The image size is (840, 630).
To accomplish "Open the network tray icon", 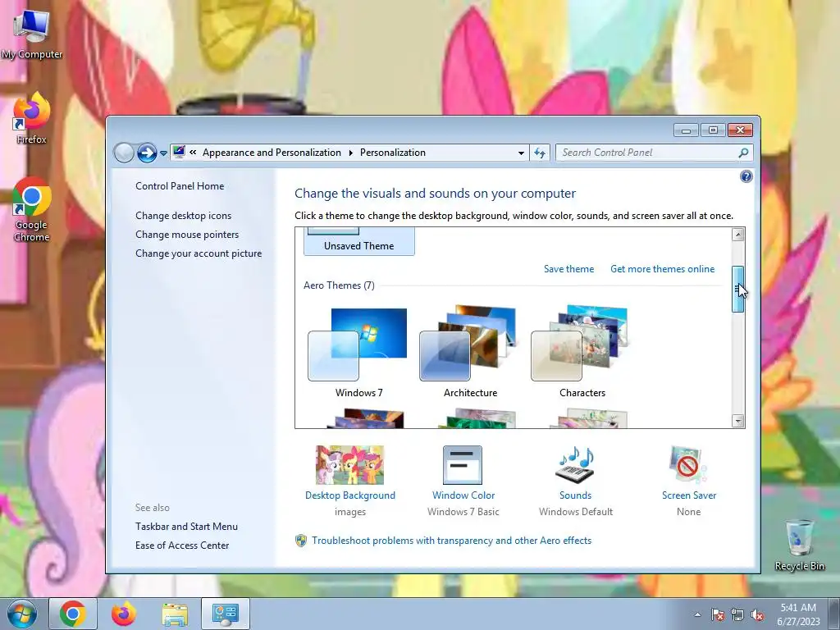I will (x=737, y=614).
